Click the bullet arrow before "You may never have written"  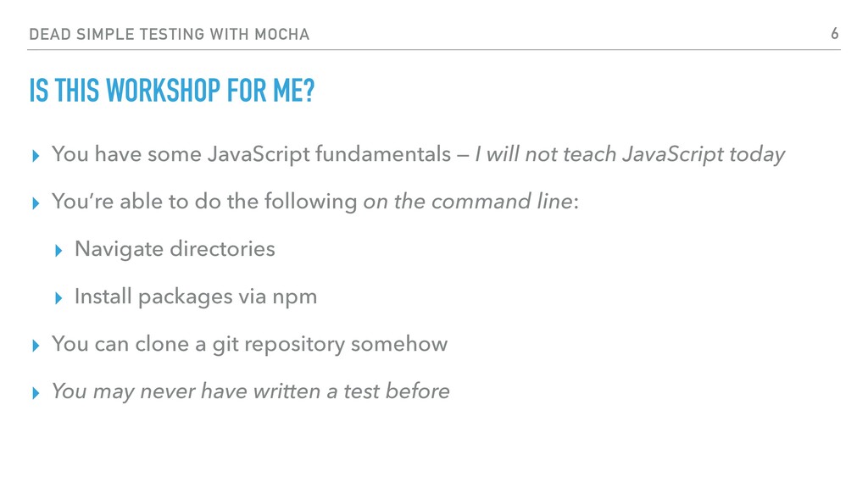36,393
